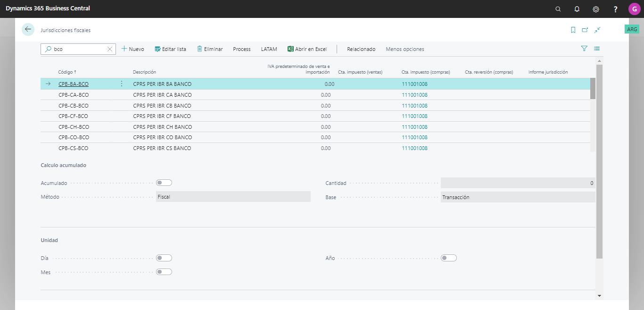
Task: Focus the search input containing bco
Action: coord(78,49)
